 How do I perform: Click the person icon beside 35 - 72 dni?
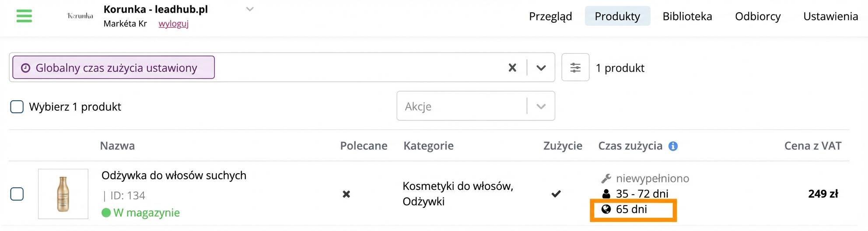tap(606, 194)
